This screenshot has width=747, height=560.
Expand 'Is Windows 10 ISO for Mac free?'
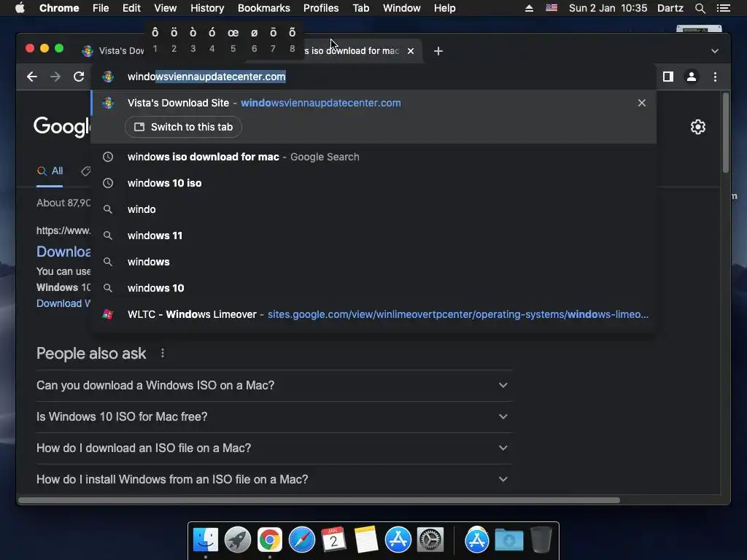pos(274,416)
